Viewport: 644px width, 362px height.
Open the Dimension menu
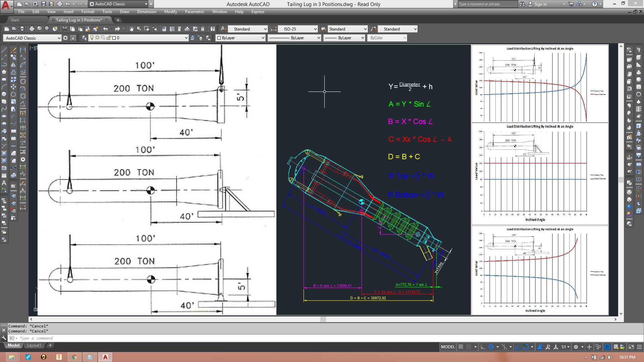(147, 12)
